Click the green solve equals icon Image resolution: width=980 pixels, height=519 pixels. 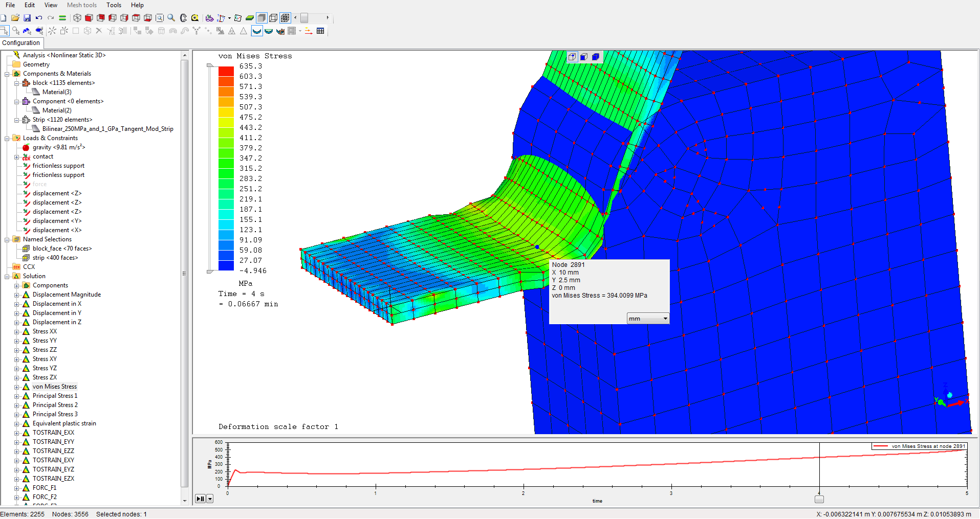point(62,18)
